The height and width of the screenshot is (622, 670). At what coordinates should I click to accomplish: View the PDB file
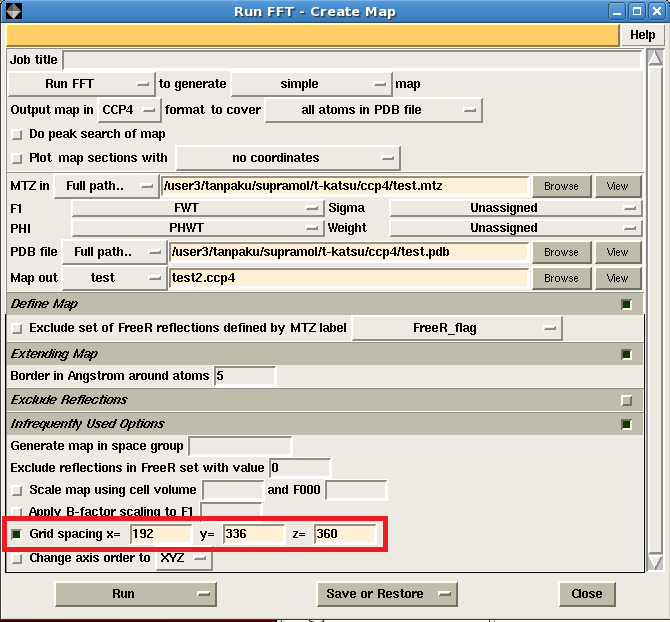pos(617,252)
